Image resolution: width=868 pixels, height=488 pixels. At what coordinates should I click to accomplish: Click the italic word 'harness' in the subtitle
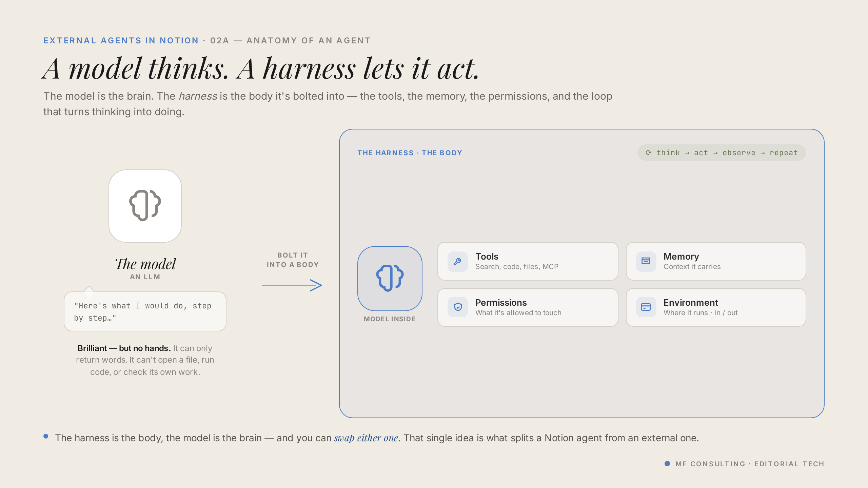coord(198,96)
